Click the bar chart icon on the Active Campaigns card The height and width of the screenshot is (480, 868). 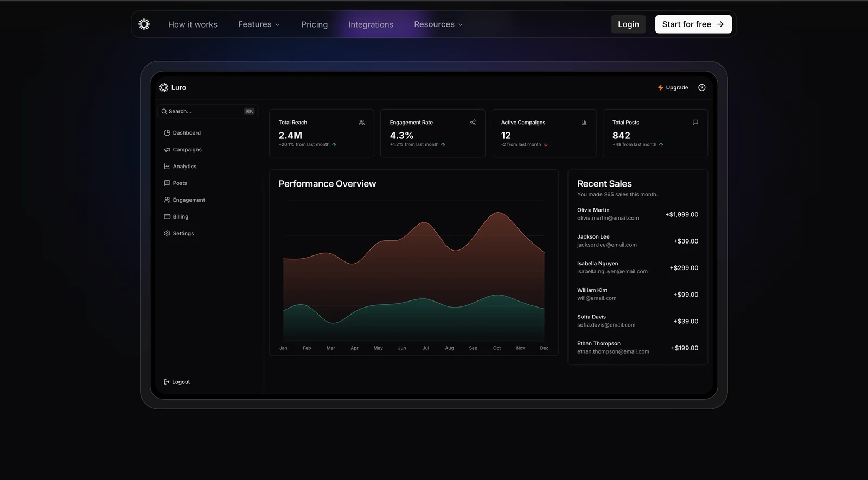[584, 123]
